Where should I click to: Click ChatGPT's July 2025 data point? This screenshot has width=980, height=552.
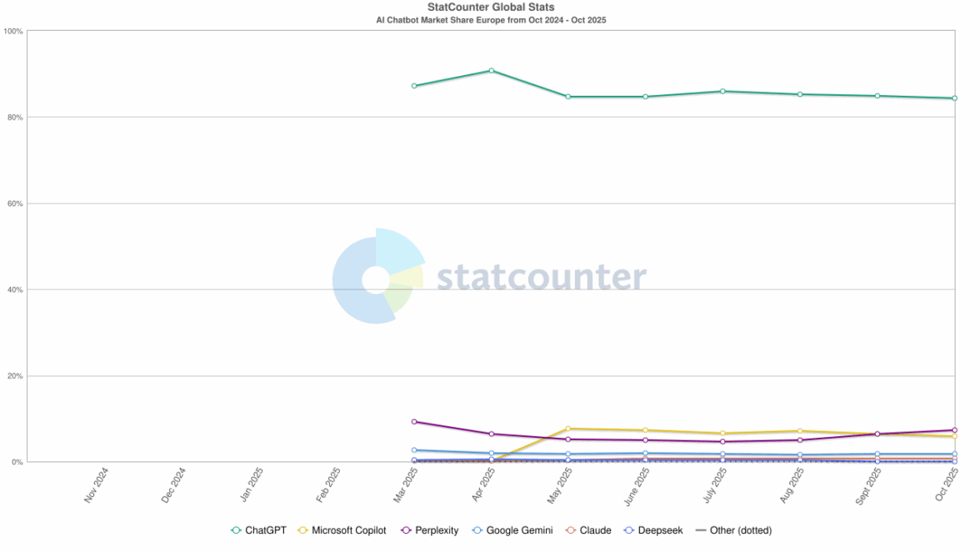(x=722, y=92)
